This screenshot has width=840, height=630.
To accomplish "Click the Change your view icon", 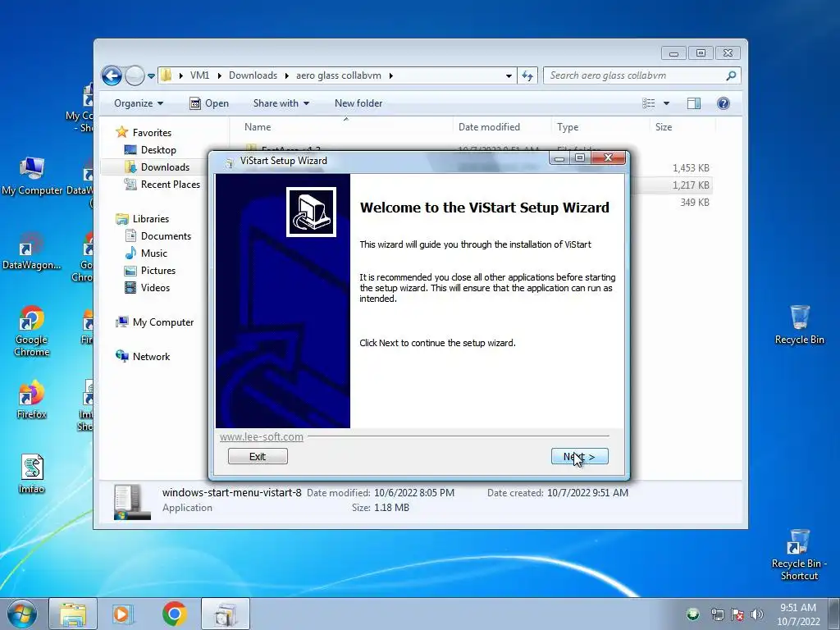I will [648, 103].
